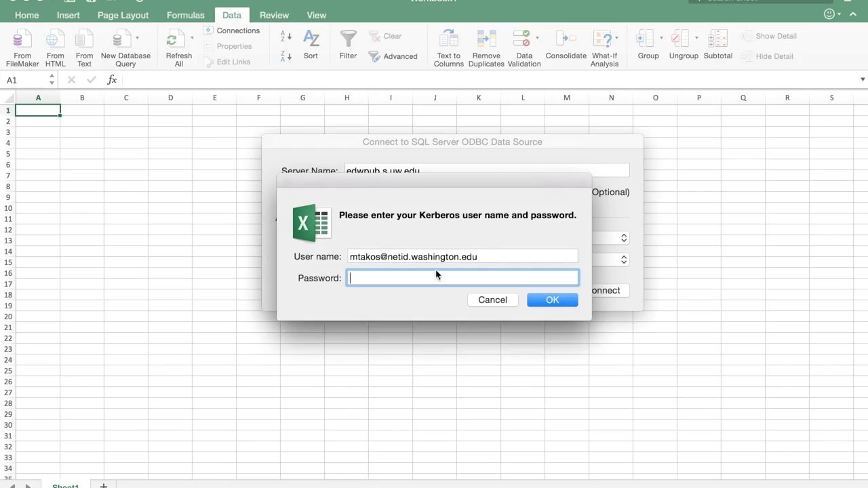Click Server Name field in ODBC dialog
Image resolution: width=868 pixels, height=488 pixels.
pos(486,170)
